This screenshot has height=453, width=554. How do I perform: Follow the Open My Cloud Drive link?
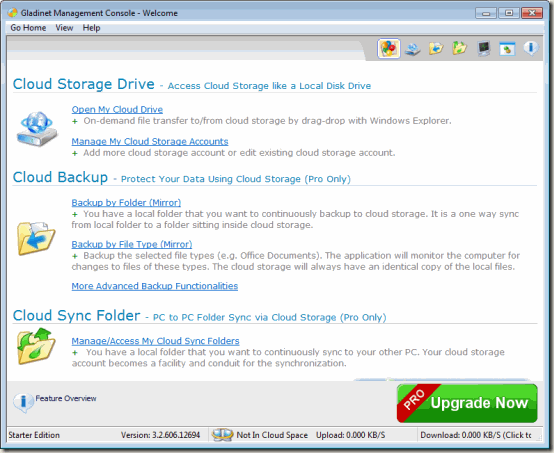[x=117, y=110]
